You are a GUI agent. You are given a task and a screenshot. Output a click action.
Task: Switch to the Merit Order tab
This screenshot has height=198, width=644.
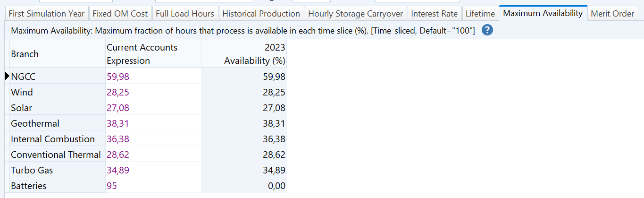(612, 14)
